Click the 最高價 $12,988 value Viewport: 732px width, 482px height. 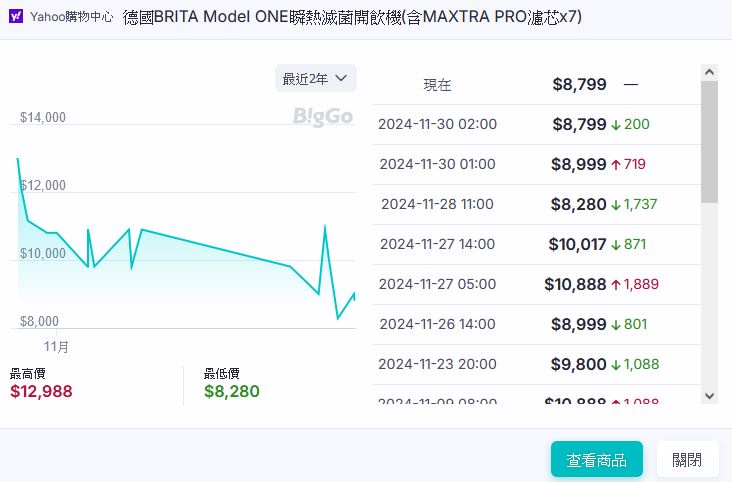pyautogui.click(x=41, y=391)
